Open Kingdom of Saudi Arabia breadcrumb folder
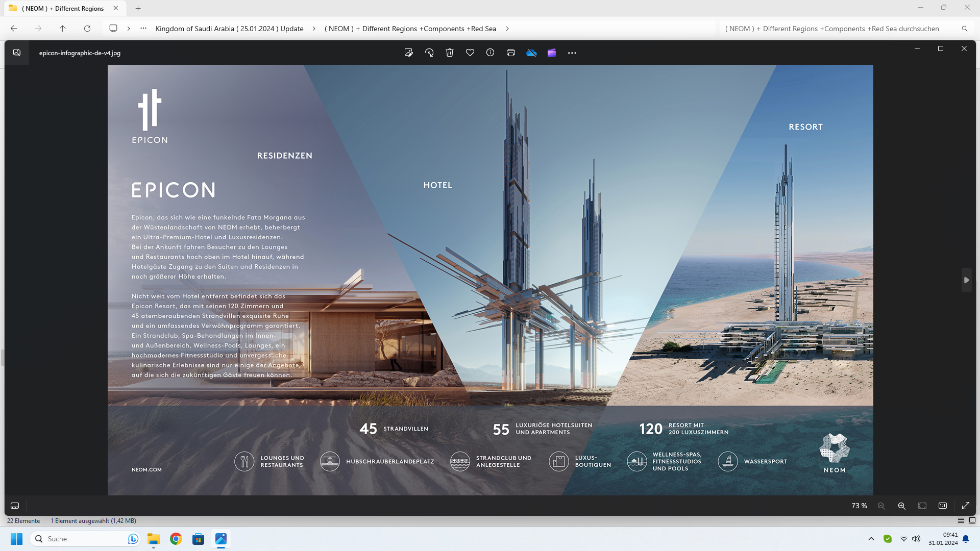980x551 pixels. click(229, 29)
